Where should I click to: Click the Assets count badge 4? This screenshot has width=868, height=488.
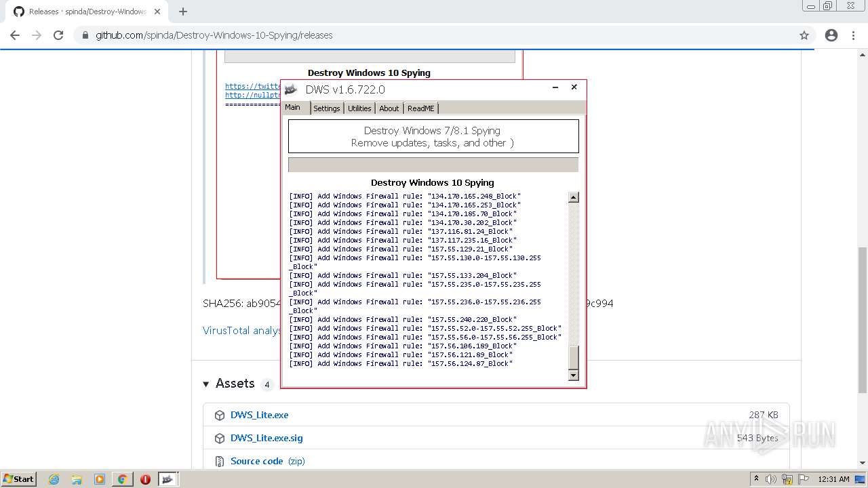[267, 384]
